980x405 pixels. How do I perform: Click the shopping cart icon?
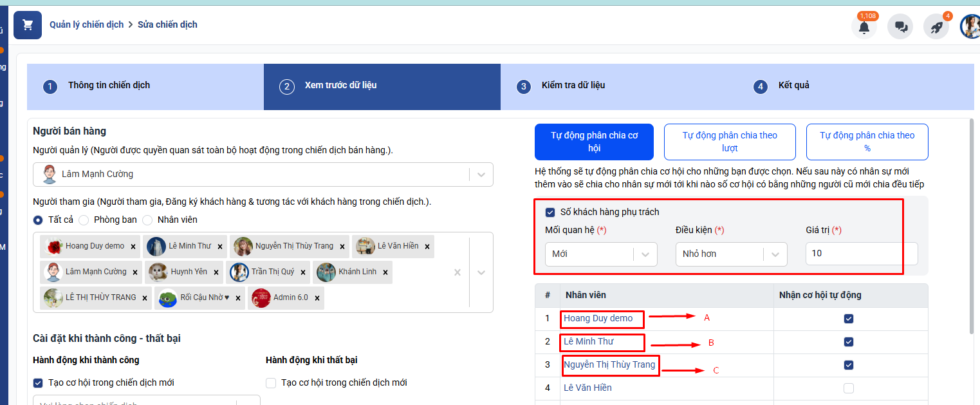[27, 25]
